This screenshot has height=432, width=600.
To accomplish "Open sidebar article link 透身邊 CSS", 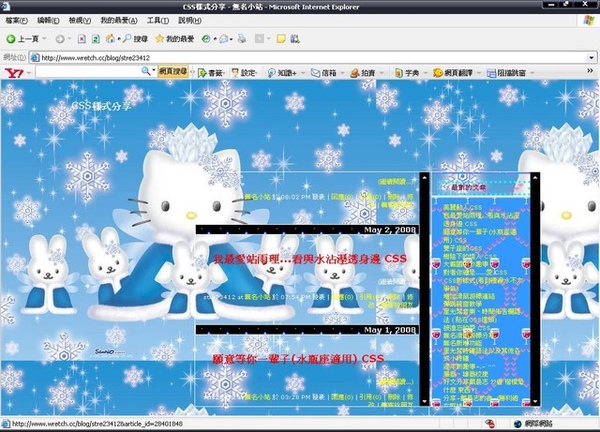I will pyautogui.click(x=460, y=223).
